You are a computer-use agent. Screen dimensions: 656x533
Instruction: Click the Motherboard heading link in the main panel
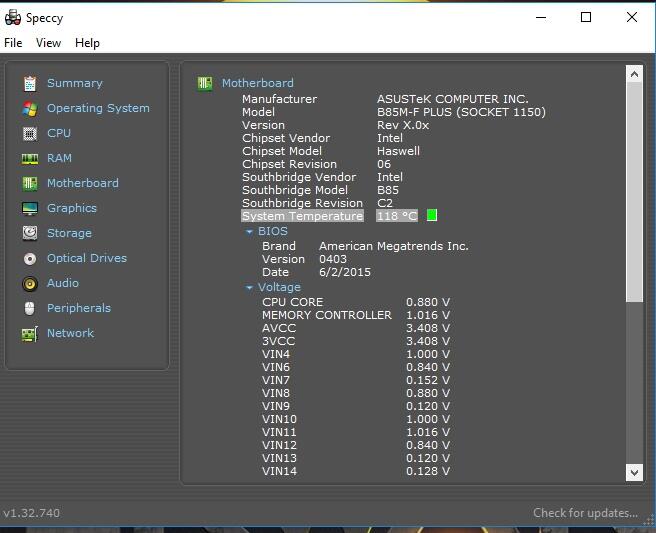pyautogui.click(x=258, y=83)
